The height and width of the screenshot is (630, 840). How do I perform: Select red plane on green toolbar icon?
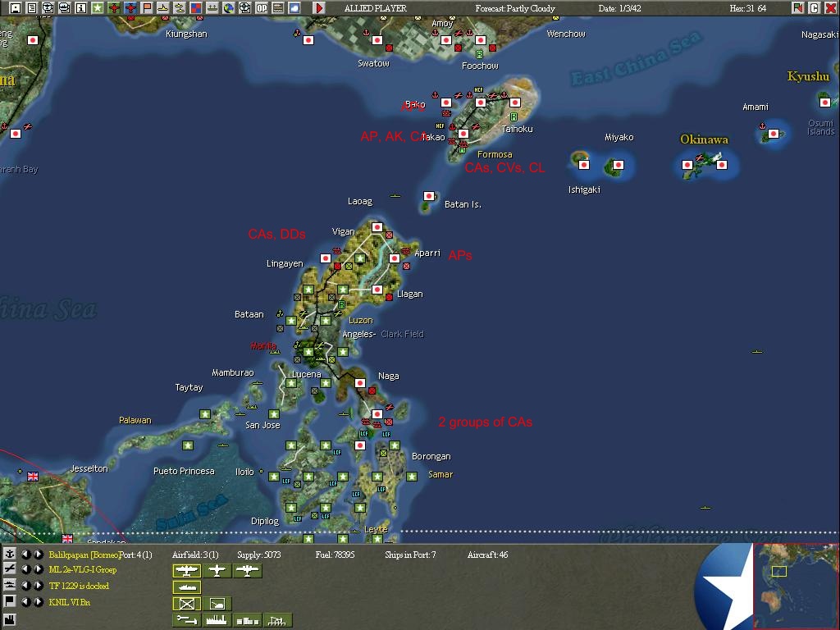click(113, 7)
